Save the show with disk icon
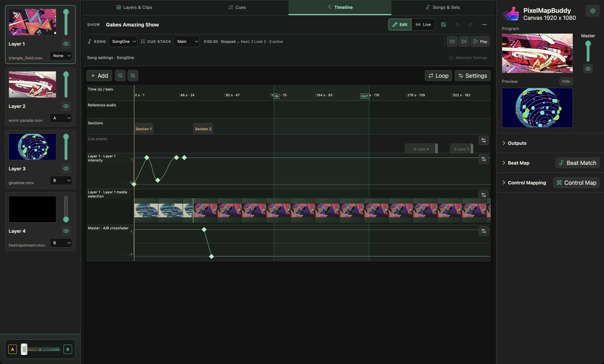Viewport: 604px width, 364px height. [443, 24]
